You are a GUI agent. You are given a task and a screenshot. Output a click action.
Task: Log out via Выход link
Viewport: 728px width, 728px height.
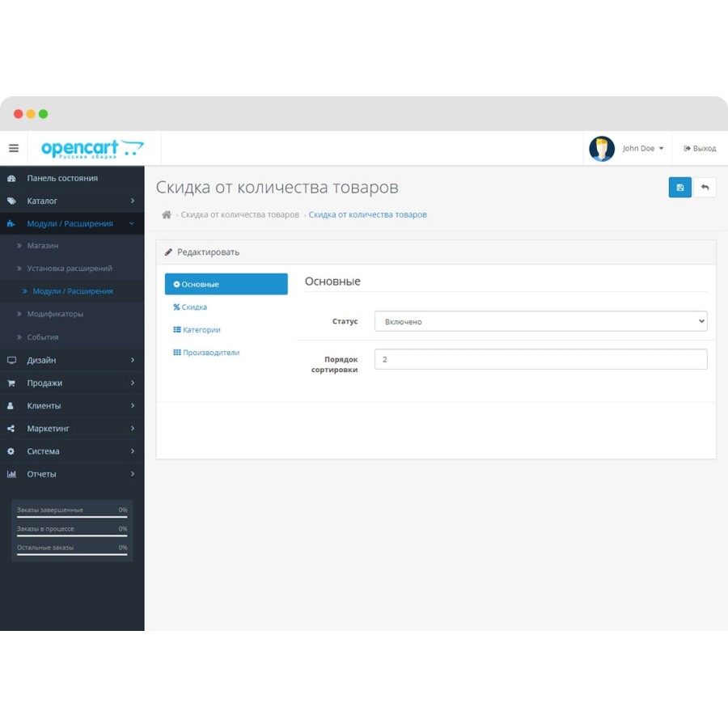coord(700,149)
